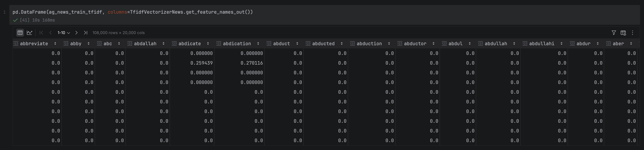Image resolution: width=644 pixels, height=150 pixels.
Task: Go to the next page of rows
Action: [x=77, y=32]
